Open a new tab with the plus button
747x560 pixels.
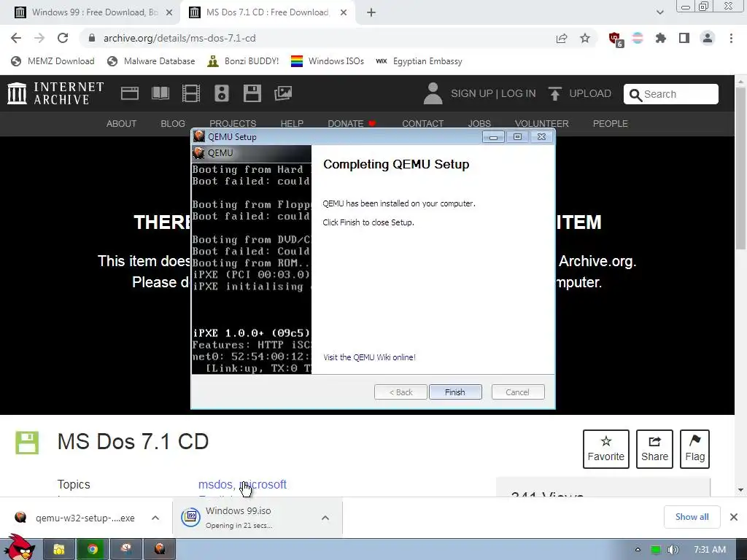pyautogui.click(x=371, y=13)
